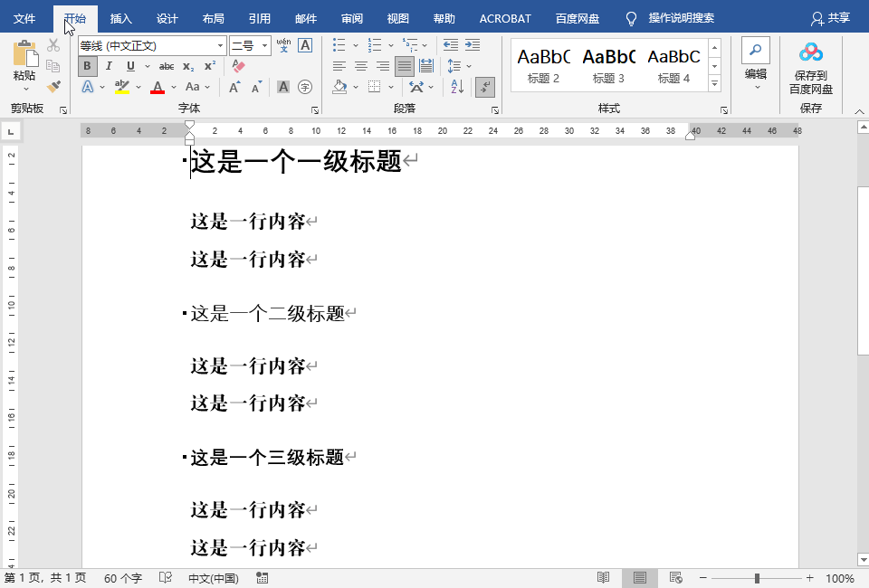869x588 pixels.
Task: Click 保存到百度网盘 in the ribbon
Action: (x=810, y=68)
